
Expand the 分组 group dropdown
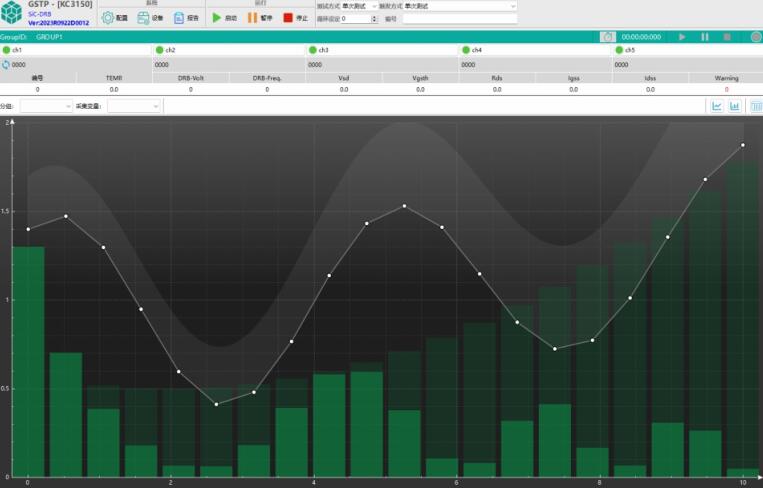[46, 106]
